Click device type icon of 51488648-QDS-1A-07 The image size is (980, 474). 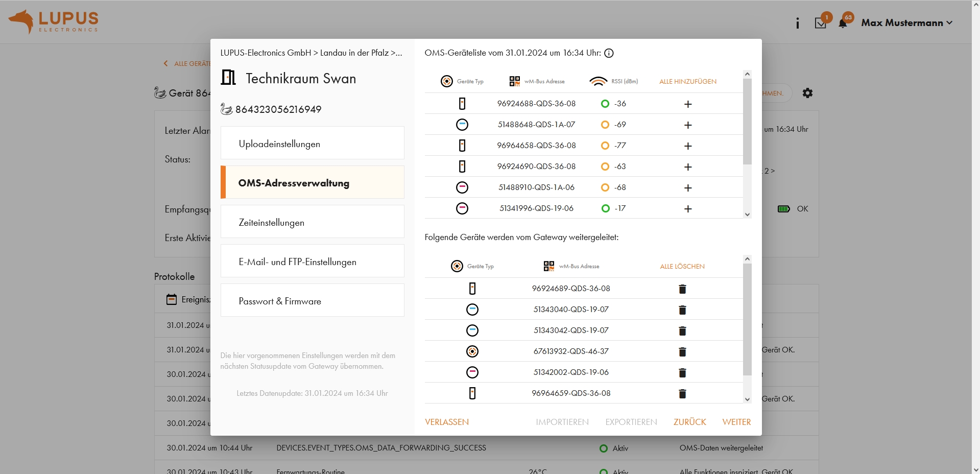click(462, 125)
